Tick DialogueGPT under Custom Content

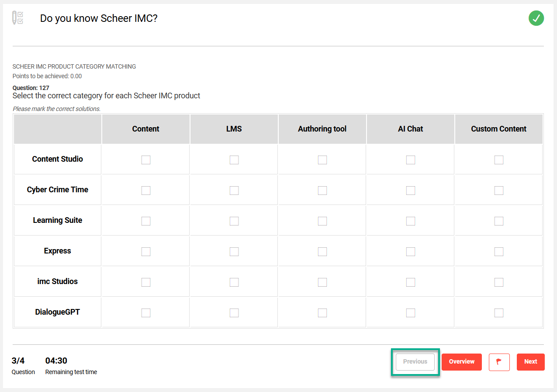499,313
